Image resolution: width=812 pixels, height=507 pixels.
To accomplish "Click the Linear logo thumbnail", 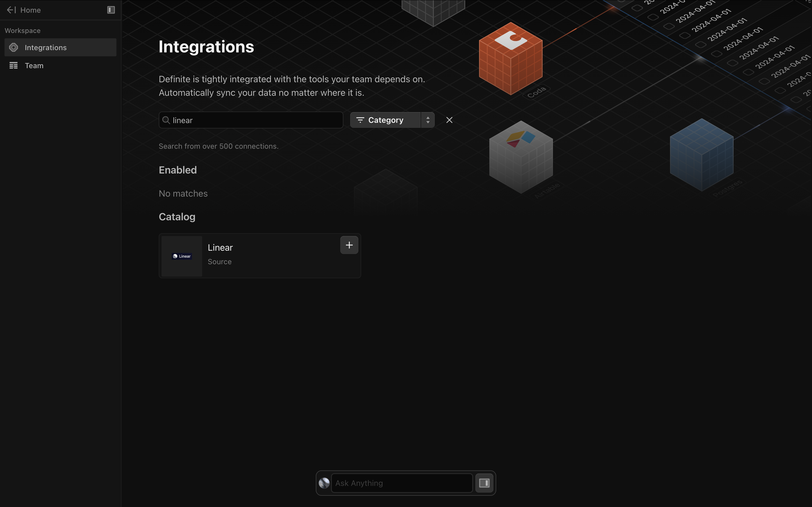I will pos(182,256).
